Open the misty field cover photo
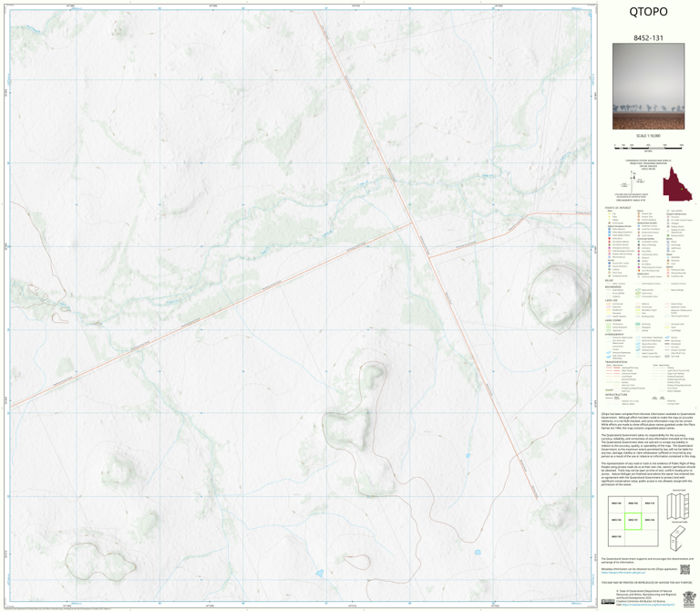 tap(648, 87)
